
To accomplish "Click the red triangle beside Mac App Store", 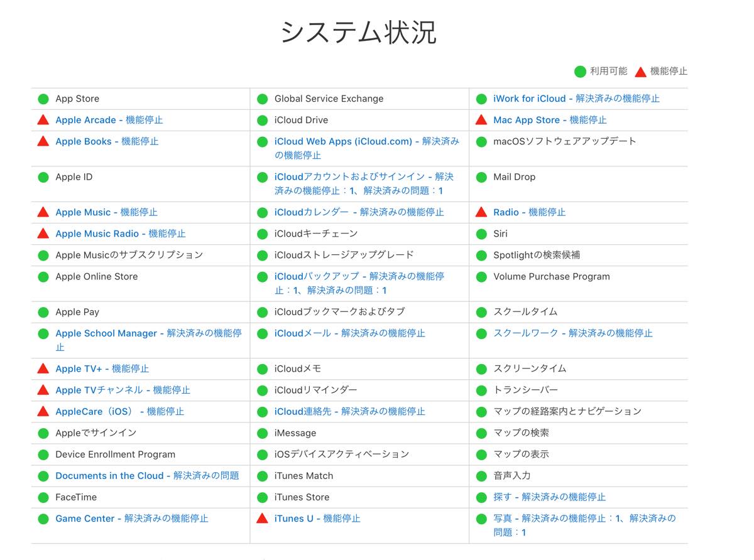I will [x=481, y=119].
